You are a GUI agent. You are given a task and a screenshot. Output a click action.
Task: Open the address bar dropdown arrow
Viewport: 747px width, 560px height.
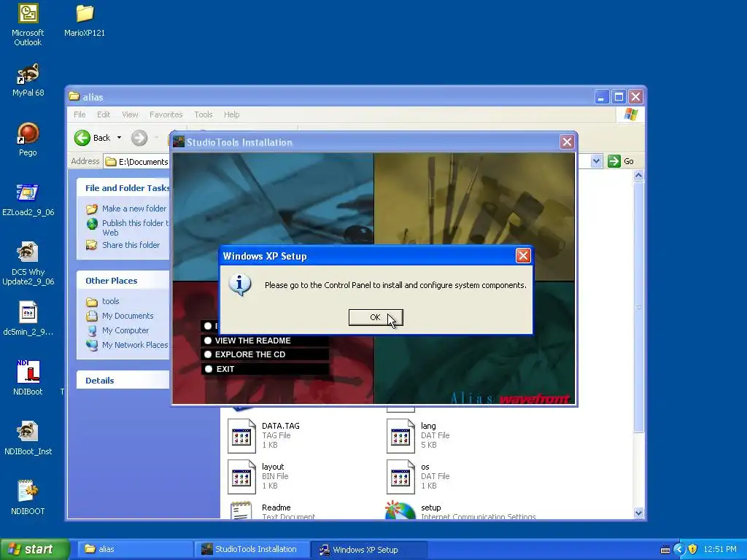pos(596,161)
